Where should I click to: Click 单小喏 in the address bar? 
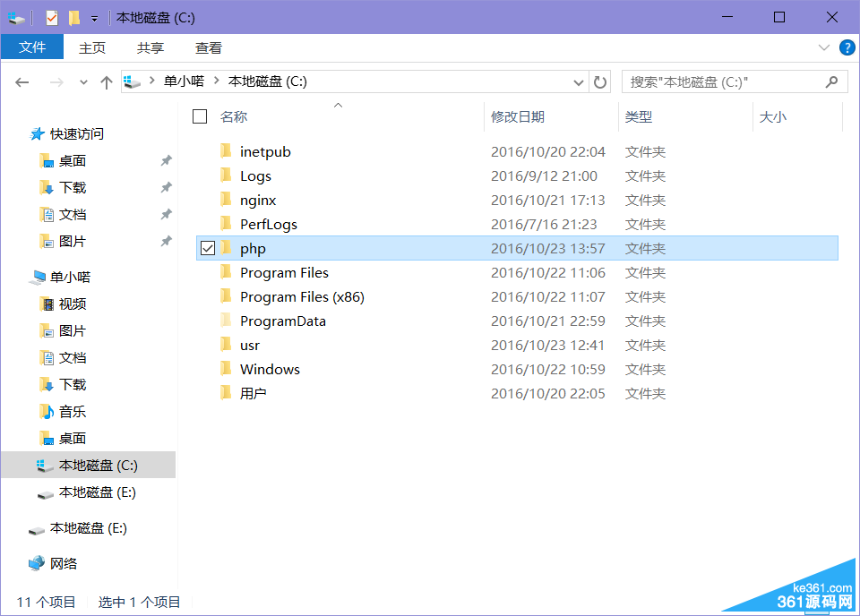pos(184,81)
